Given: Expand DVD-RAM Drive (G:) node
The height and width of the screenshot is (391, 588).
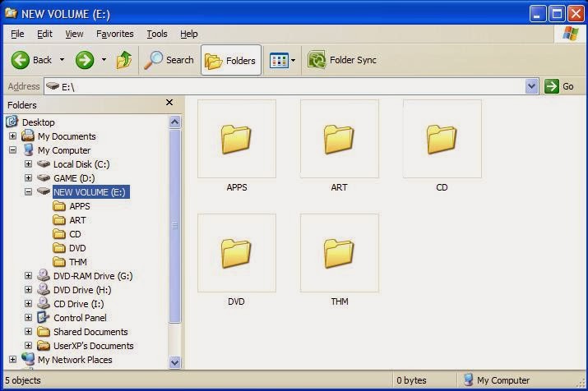Looking at the screenshot, I should point(28,276).
